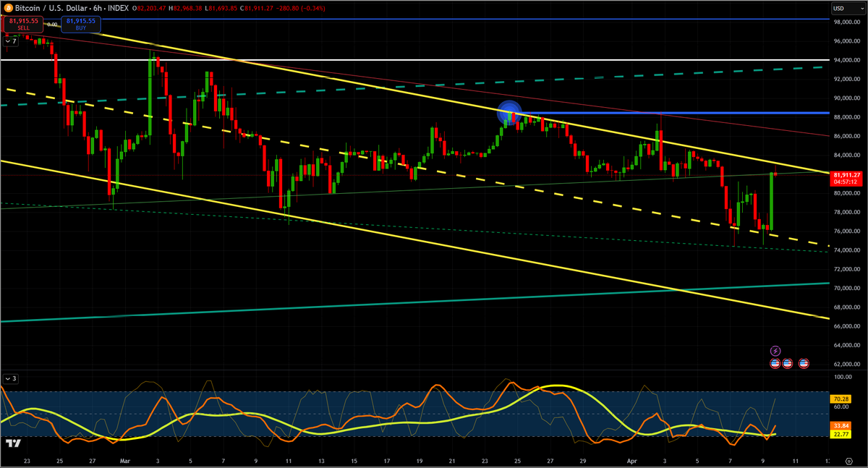The width and height of the screenshot is (868, 468).
Task: Open the leftmost US flag economic event
Action: [775, 363]
